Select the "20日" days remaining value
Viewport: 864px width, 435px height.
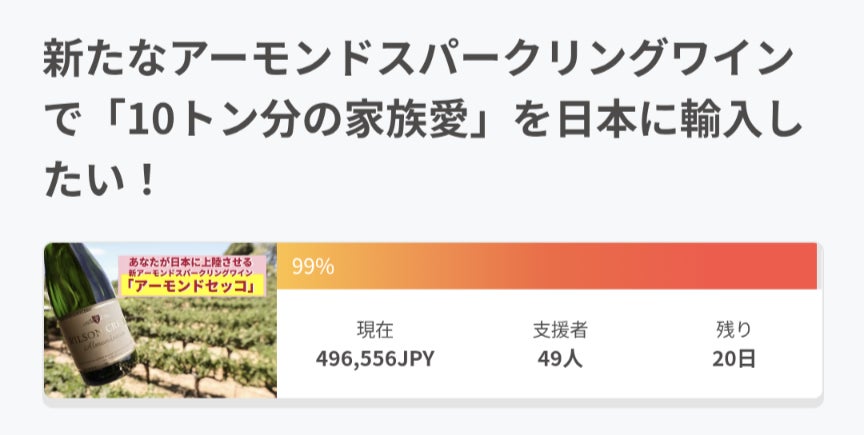(734, 358)
